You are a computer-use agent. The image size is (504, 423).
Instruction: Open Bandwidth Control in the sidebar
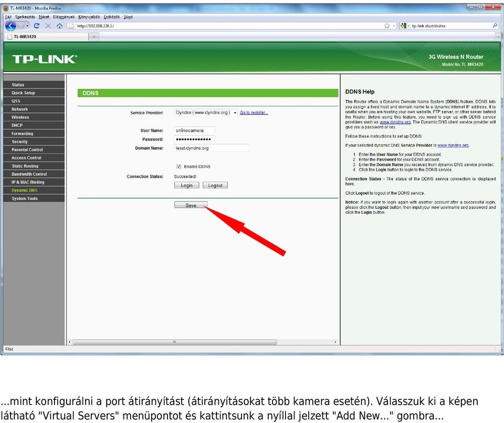(x=34, y=174)
